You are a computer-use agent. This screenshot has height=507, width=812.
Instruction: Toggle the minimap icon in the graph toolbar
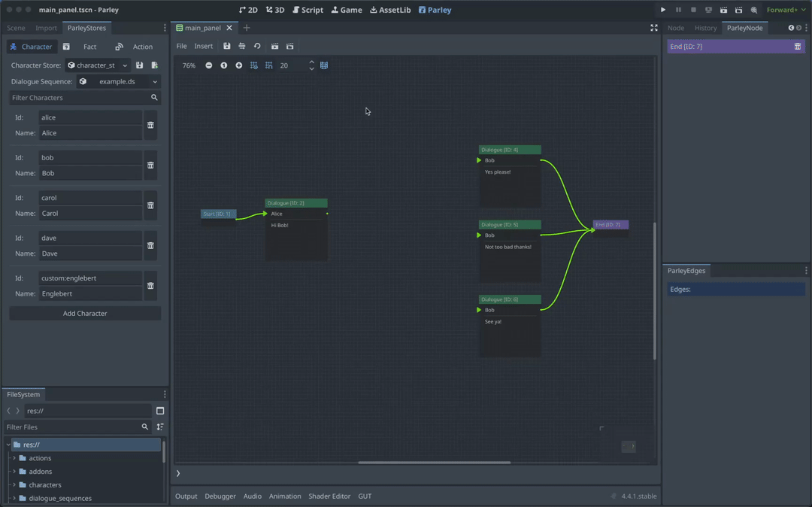[324, 65]
